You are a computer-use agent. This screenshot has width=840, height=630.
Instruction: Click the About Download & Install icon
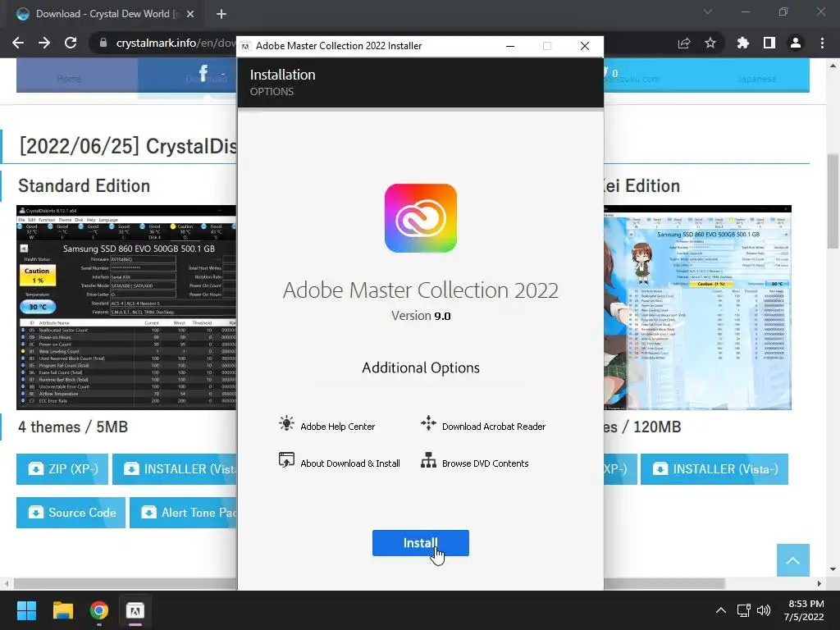[286, 460]
